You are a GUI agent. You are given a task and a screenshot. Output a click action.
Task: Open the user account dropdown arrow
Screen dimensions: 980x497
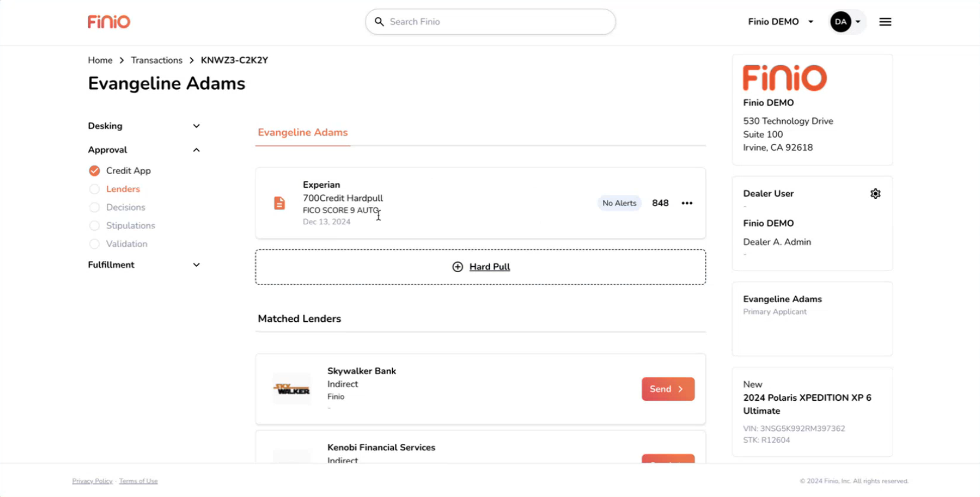pos(858,22)
